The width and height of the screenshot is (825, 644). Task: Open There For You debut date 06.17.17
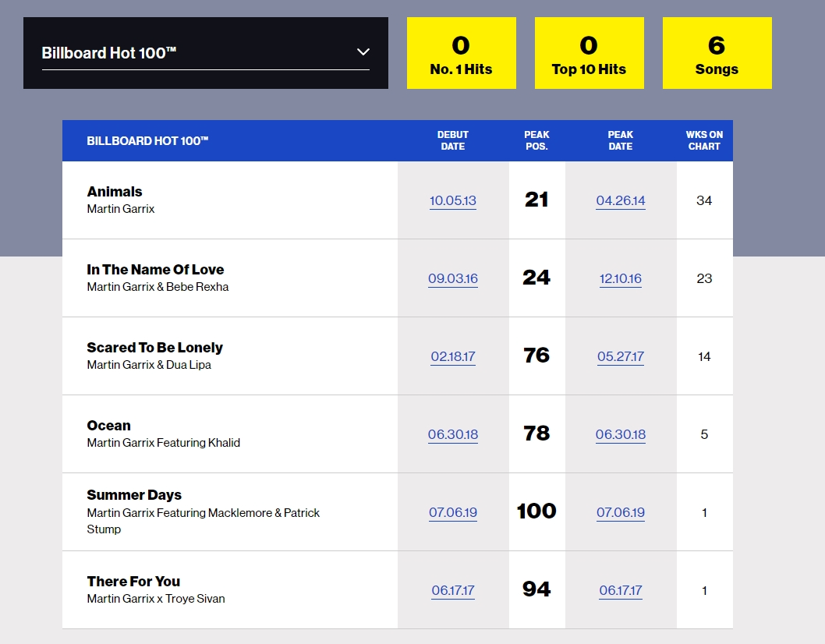point(453,589)
